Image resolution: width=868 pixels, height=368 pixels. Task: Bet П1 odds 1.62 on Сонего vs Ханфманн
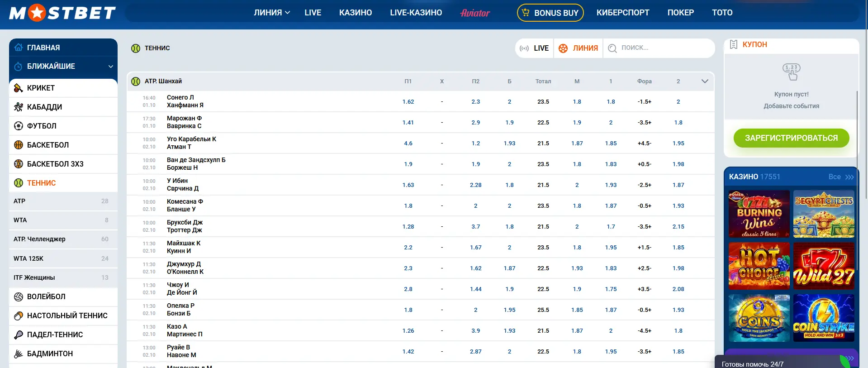coord(408,102)
